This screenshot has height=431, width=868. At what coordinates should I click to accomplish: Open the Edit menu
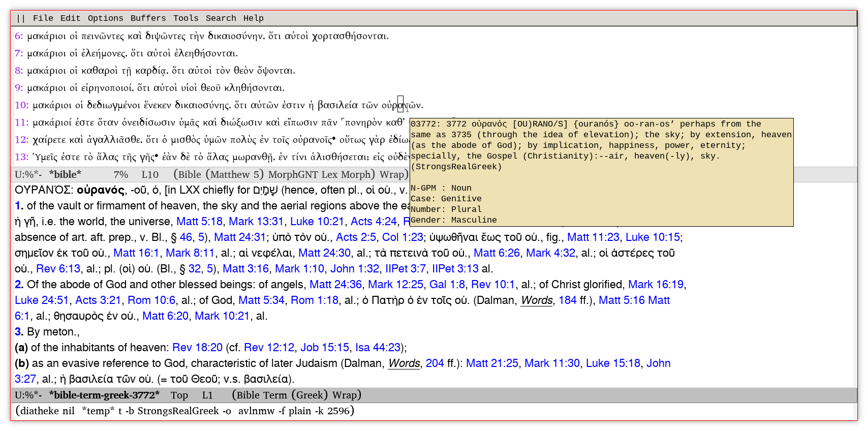[70, 18]
